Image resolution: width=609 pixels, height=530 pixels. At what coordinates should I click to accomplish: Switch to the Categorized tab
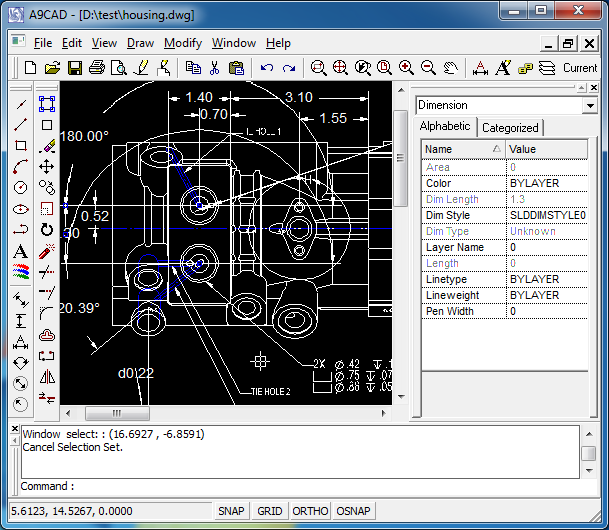tap(510, 128)
